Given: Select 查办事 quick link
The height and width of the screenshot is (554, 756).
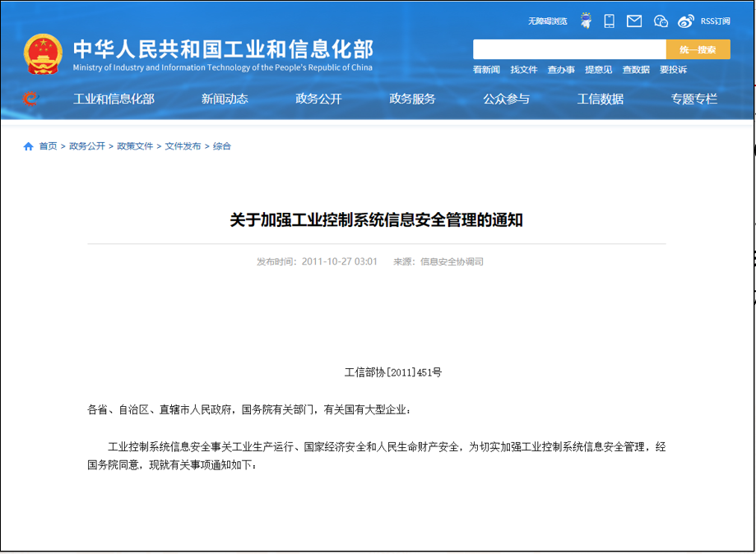Looking at the screenshot, I should (x=561, y=70).
